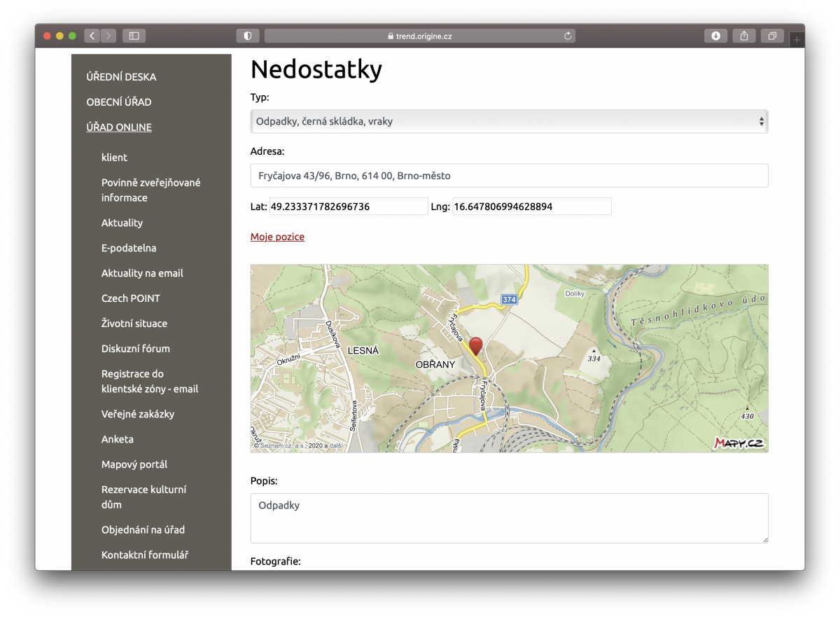This screenshot has width=840, height=617.
Task: Open the Diskuzní fórum page
Action: pyautogui.click(x=135, y=348)
